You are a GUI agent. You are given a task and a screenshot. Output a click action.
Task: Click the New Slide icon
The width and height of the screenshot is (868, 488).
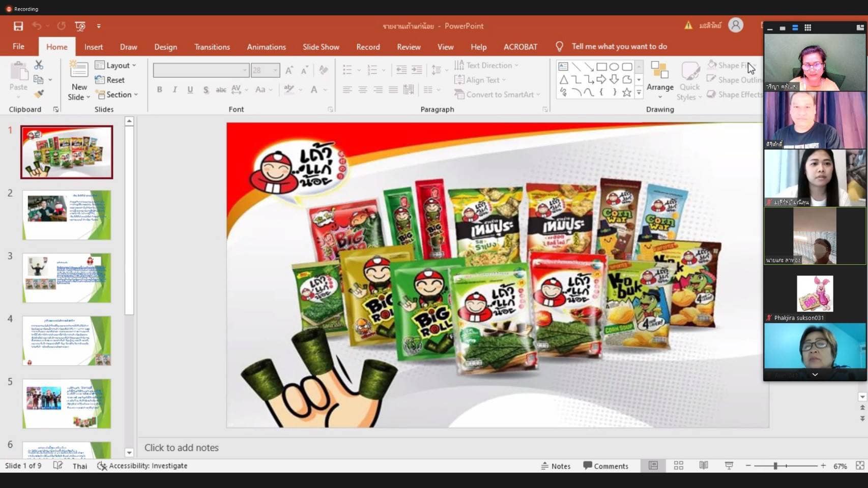pos(79,71)
